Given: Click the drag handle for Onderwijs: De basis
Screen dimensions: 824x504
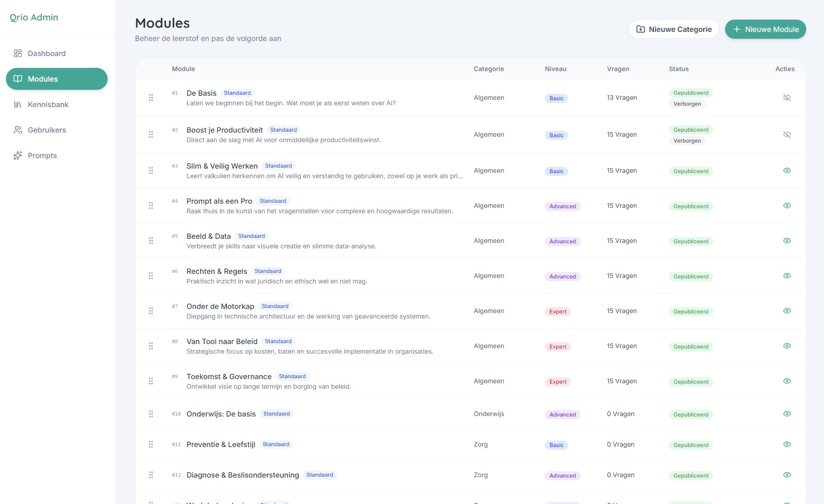Looking at the screenshot, I should click(151, 414).
